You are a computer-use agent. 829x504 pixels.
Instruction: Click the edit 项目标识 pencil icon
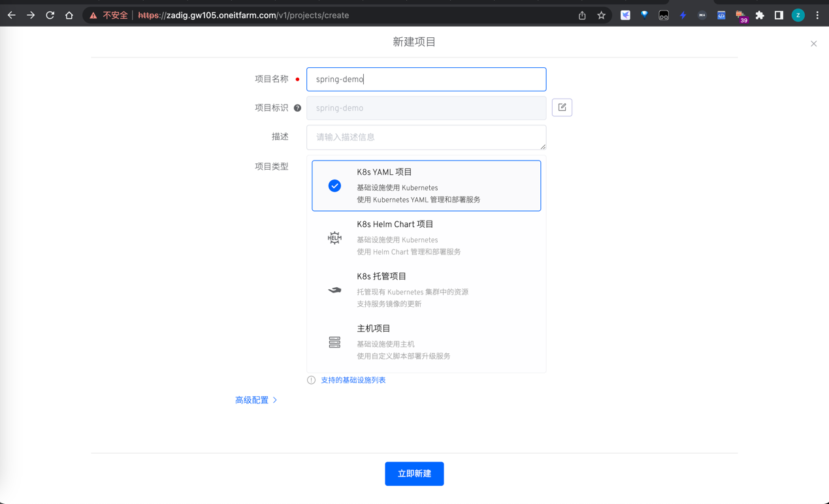coord(562,108)
